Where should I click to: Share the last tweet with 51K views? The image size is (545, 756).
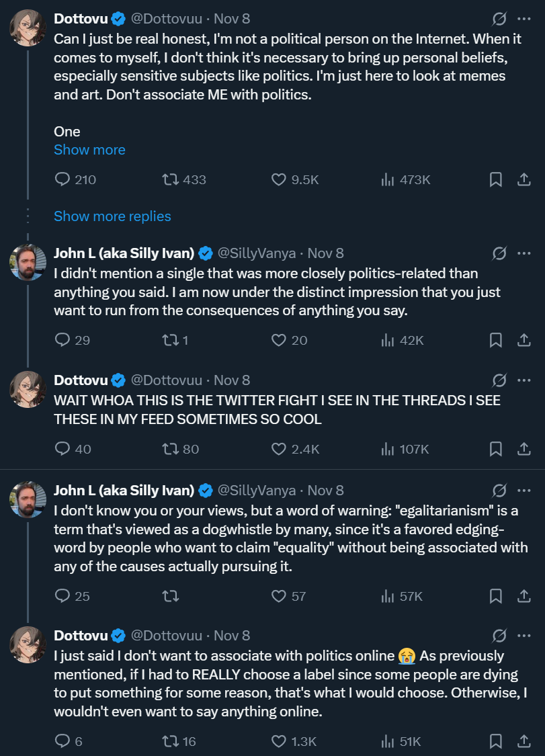pyautogui.click(x=523, y=741)
